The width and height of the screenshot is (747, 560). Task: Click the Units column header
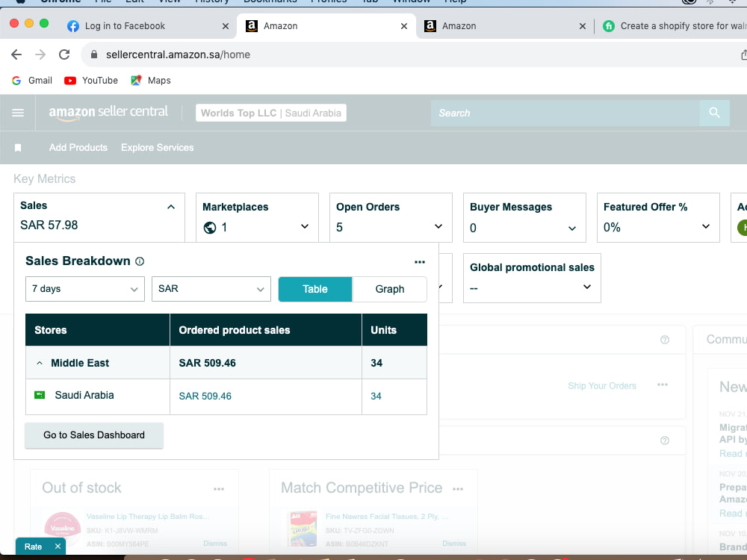tap(394, 330)
